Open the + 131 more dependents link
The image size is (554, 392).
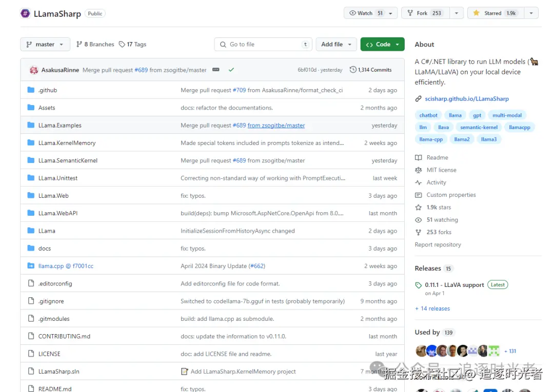[x=510, y=351]
